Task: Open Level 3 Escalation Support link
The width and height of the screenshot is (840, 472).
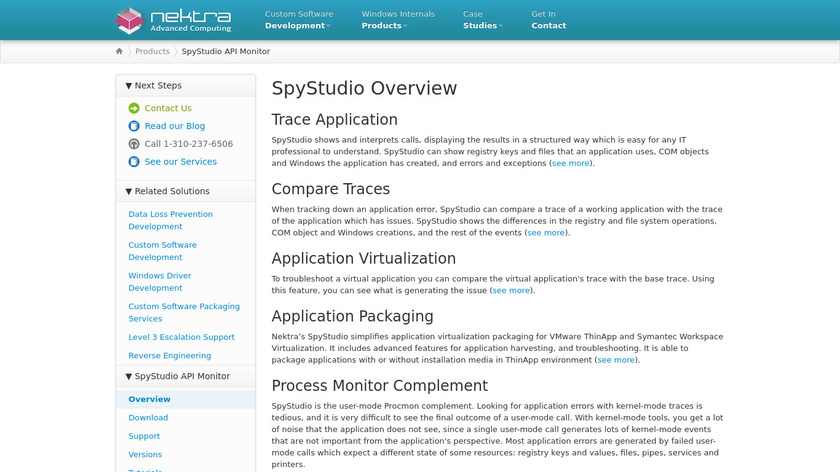Action: click(181, 337)
